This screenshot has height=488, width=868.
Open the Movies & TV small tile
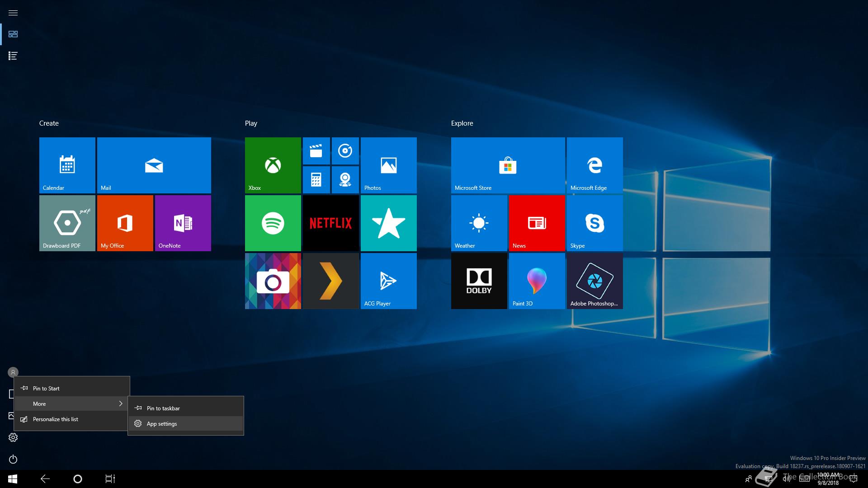click(316, 151)
